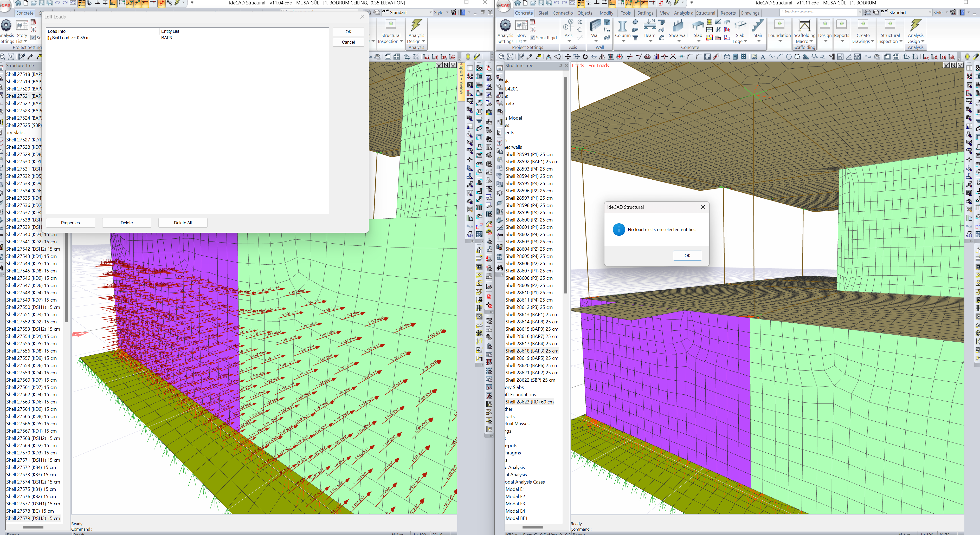
Task: Toggle the N view button in right viewport
Action: [x=953, y=65]
